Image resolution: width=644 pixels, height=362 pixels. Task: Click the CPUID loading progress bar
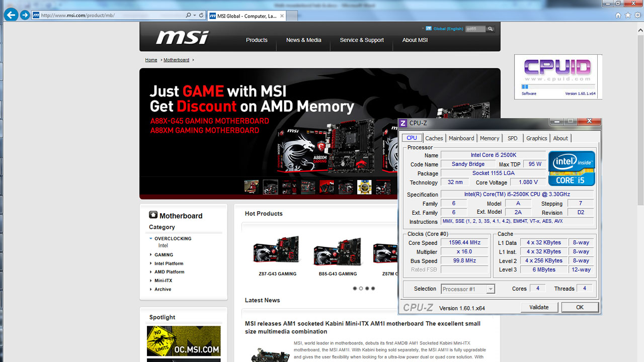tap(558, 87)
